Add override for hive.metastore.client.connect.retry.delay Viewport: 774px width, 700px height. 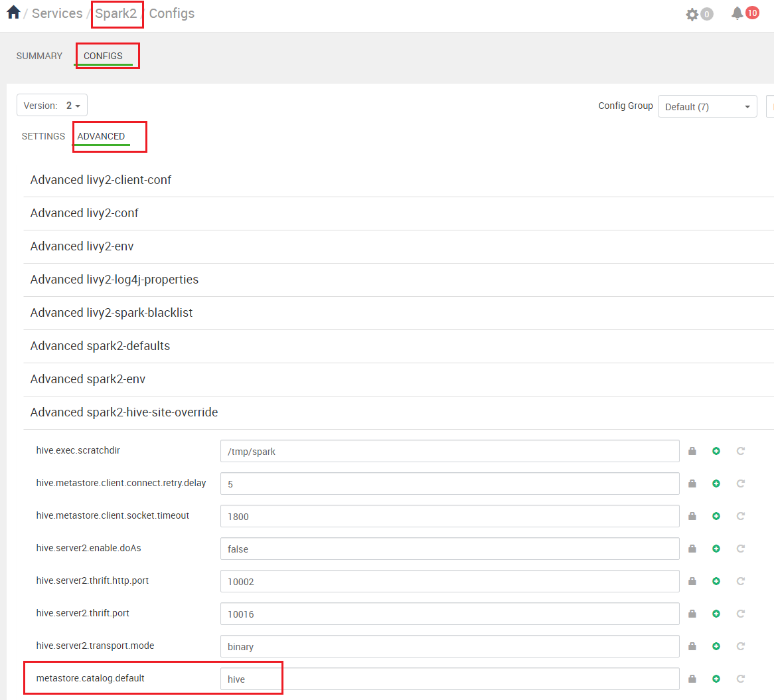tap(716, 483)
